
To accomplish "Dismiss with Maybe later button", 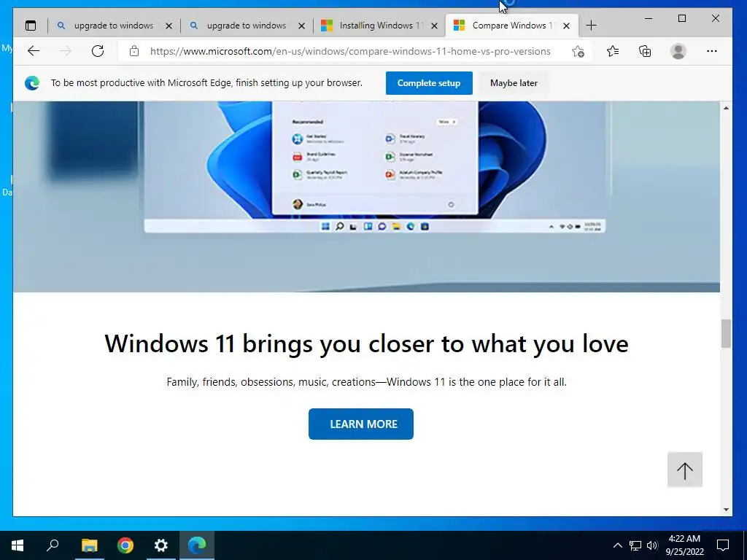I will click(x=514, y=83).
